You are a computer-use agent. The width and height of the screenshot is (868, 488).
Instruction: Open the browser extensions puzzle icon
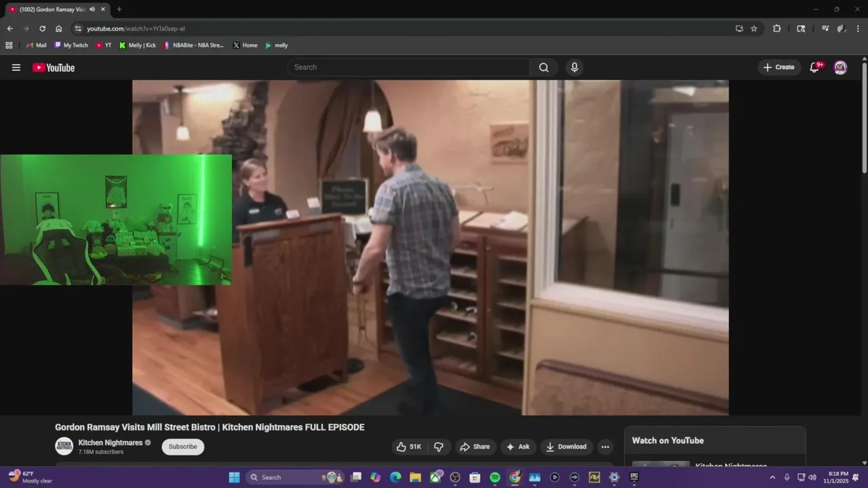click(x=777, y=28)
